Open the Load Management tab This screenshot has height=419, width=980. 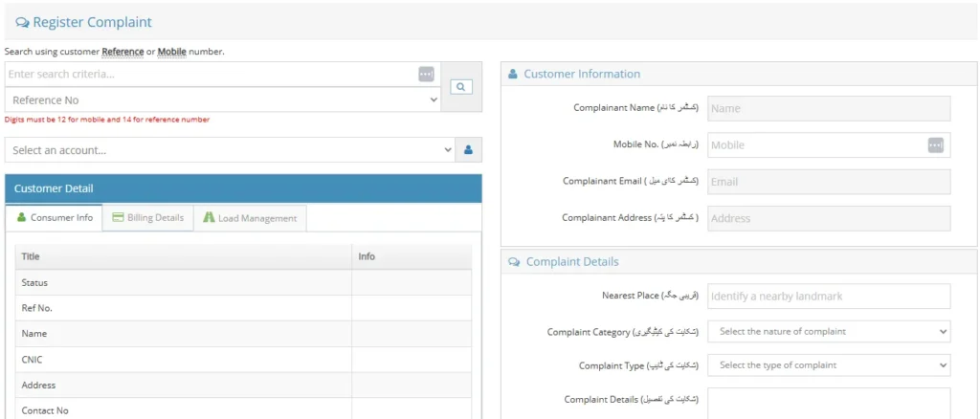pos(250,218)
